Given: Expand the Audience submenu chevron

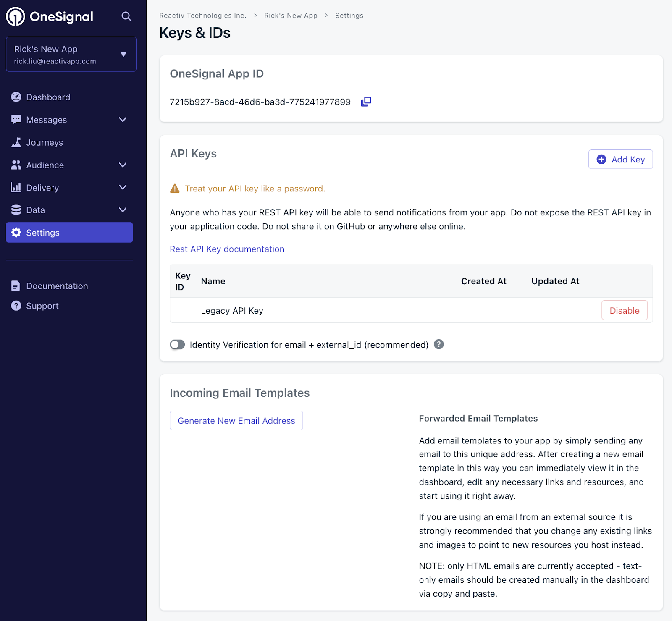Looking at the screenshot, I should [x=123, y=165].
